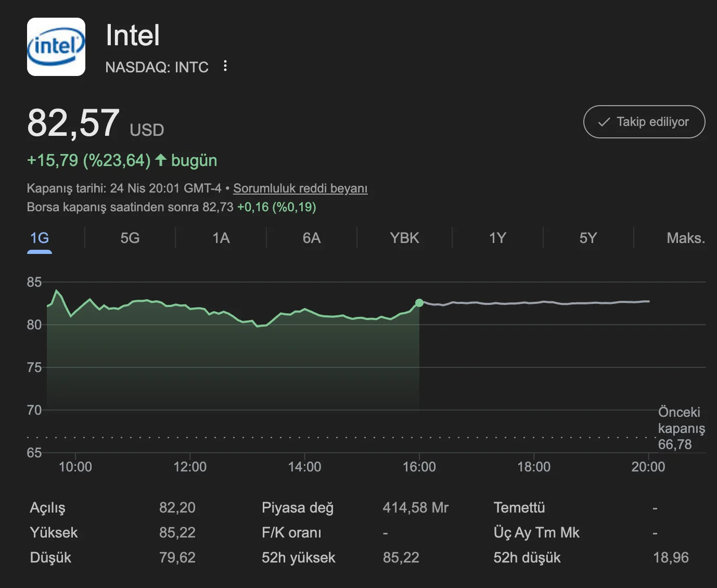Screen dimensions: 717x588
Task: Click the green upward arrow next to bugün
Action: click(x=161, y=160)
